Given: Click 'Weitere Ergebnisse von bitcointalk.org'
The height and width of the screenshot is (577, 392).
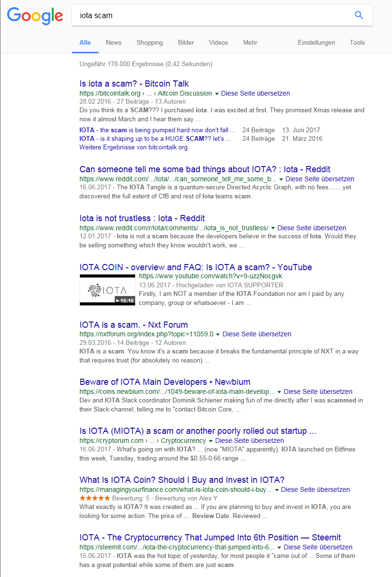Looking at the screenshot, I should tap(134, 147).
